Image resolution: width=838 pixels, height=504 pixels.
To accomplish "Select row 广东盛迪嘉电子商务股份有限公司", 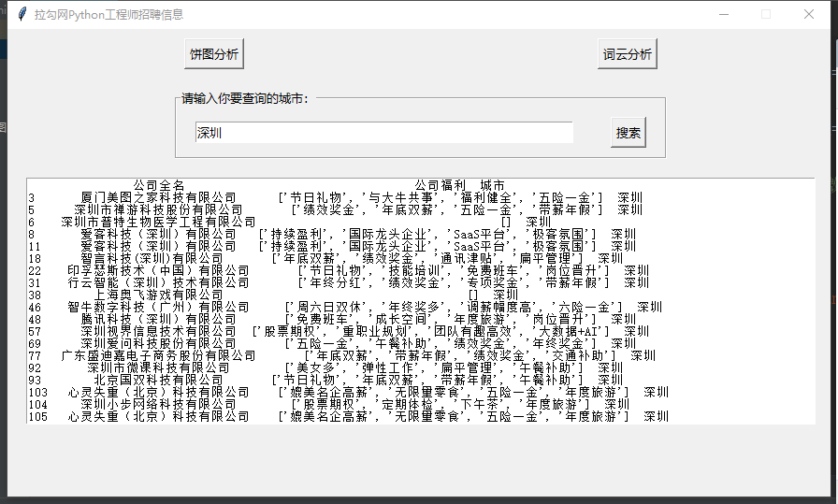I will point(342,356).
